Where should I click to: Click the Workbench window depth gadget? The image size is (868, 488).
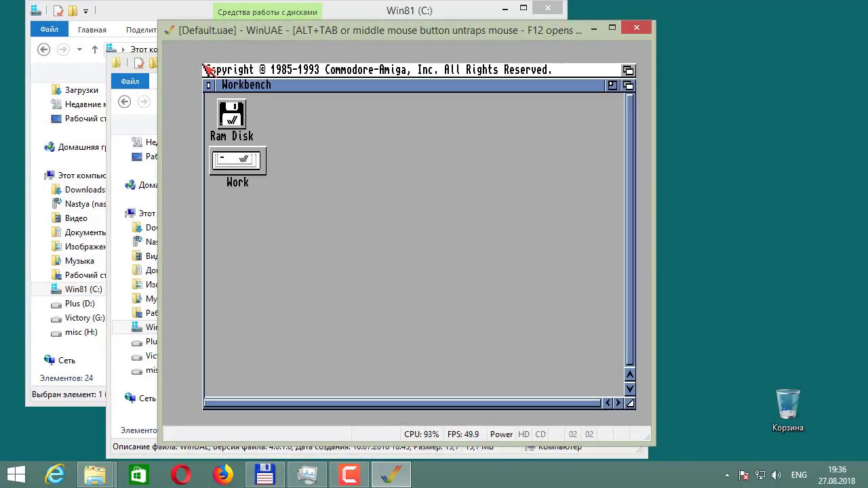click(x=628, y=85)
